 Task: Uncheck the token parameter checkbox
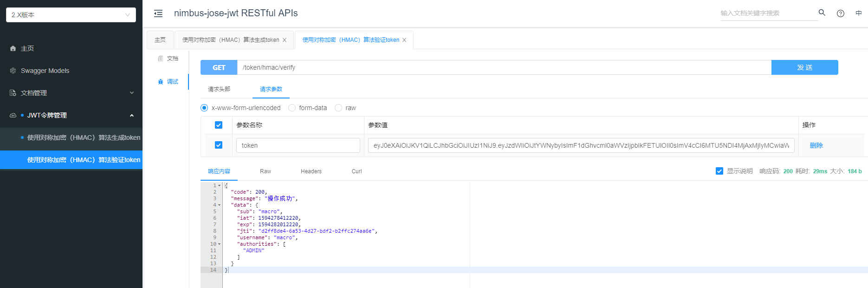pos(219,145)
